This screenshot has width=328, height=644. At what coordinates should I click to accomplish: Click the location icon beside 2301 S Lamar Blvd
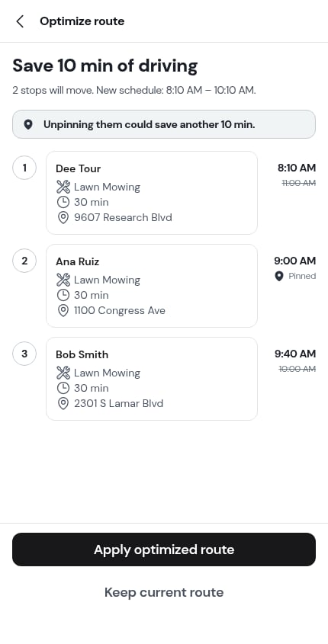coord(63,403)
